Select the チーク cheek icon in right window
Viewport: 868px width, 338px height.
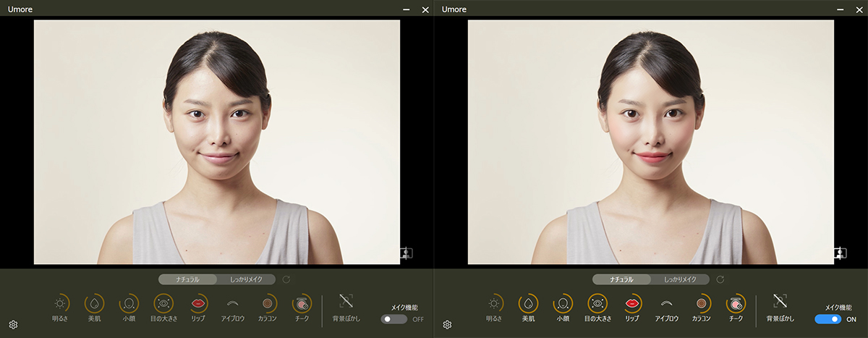[736, 303]
